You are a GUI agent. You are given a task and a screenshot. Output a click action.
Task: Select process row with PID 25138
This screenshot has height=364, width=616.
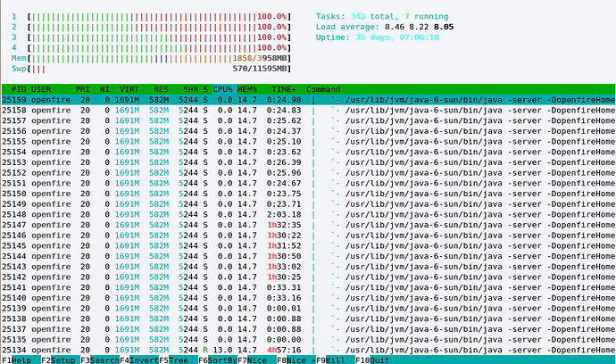(308, 318)
